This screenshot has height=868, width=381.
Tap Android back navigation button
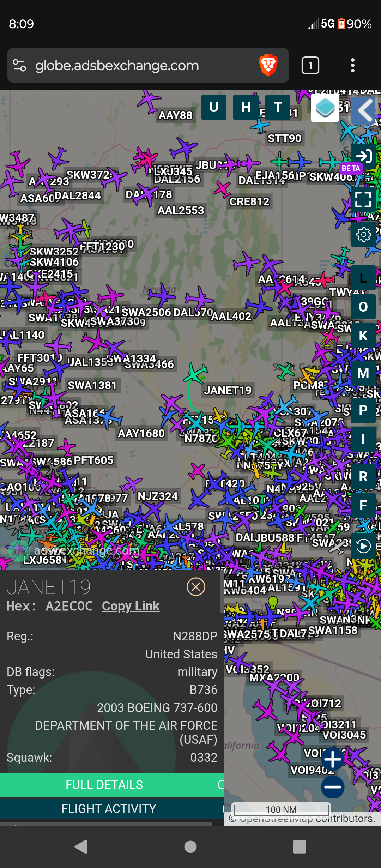[81, 847]
